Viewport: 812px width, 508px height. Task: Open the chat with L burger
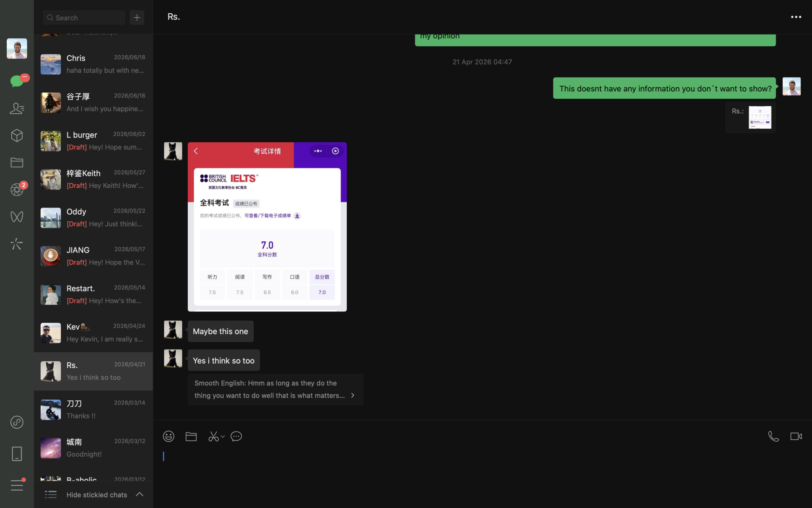click(93, 141)
